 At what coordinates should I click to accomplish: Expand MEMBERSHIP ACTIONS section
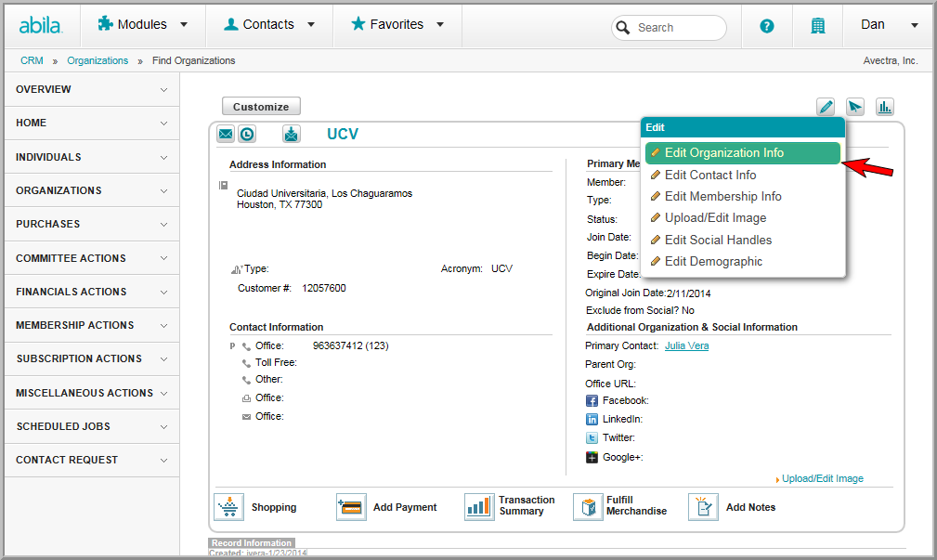pos(92,325)
